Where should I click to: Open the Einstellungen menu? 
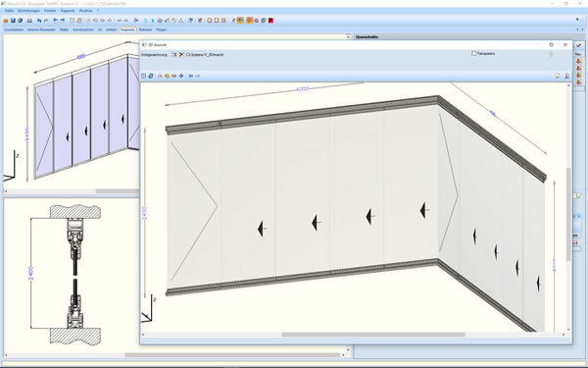(x=28, y=11)
